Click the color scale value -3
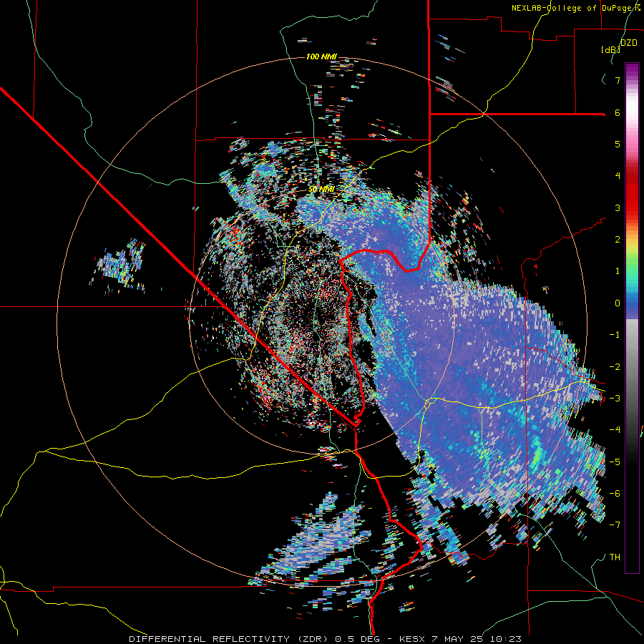644x644 pixels. click(615, 398)
